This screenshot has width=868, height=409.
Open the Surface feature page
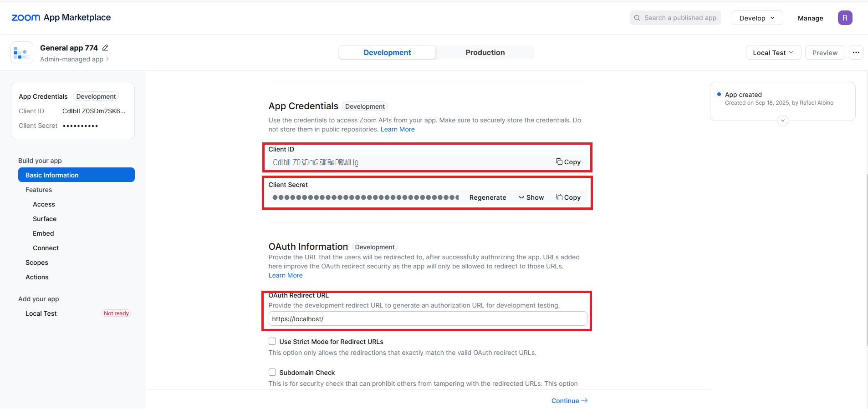click(45, 219)
